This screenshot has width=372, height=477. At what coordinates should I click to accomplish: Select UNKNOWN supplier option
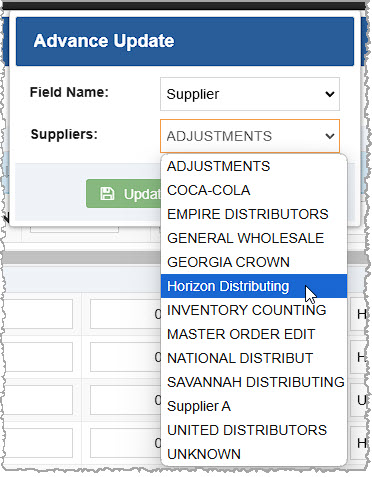click(254, 454)
